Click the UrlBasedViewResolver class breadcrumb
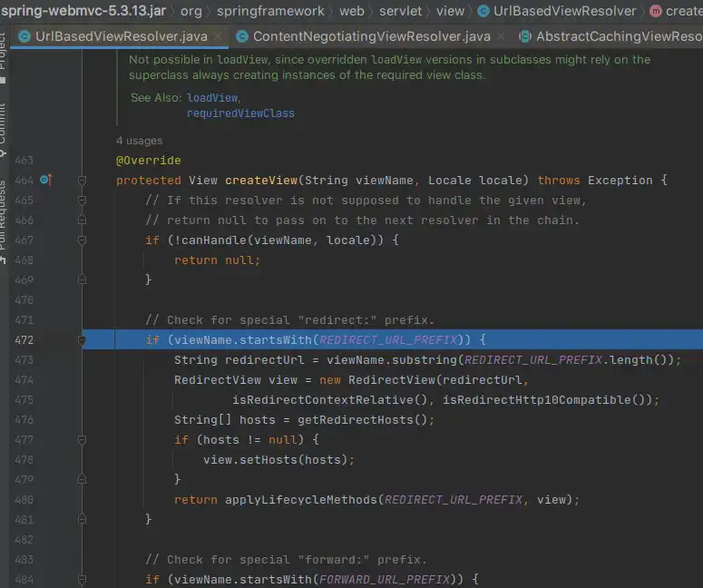This screenshot has height=588, width=703. pyautogui.click(x=557, y=11)
